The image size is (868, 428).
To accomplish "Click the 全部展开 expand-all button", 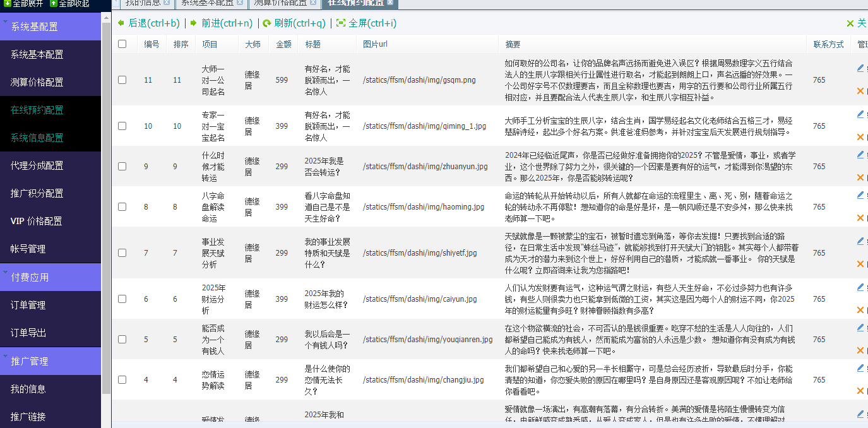I will point(23,3).
